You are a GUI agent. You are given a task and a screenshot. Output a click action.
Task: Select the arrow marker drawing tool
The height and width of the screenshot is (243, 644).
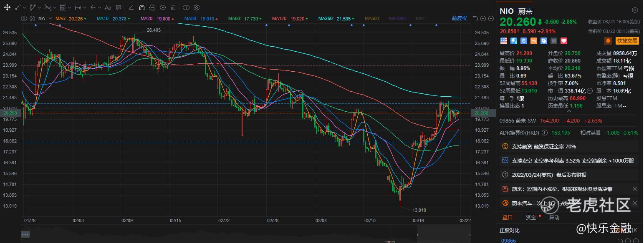coord(93,8)
